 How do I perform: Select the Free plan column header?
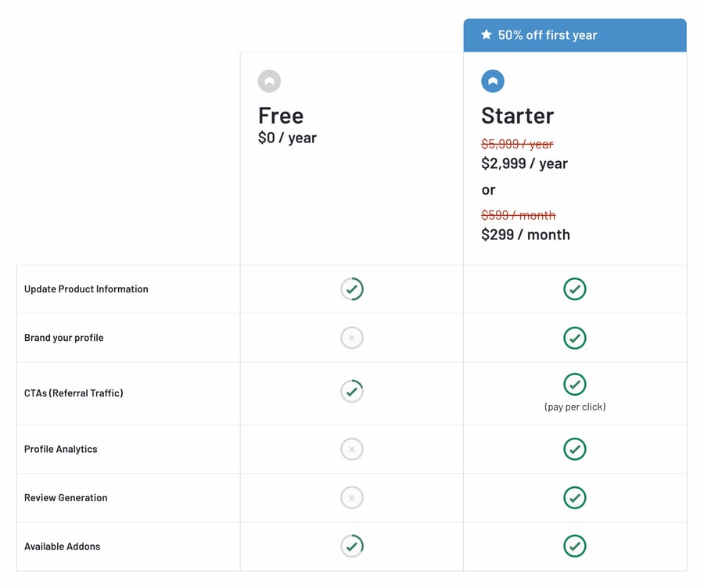pos(280,115)
